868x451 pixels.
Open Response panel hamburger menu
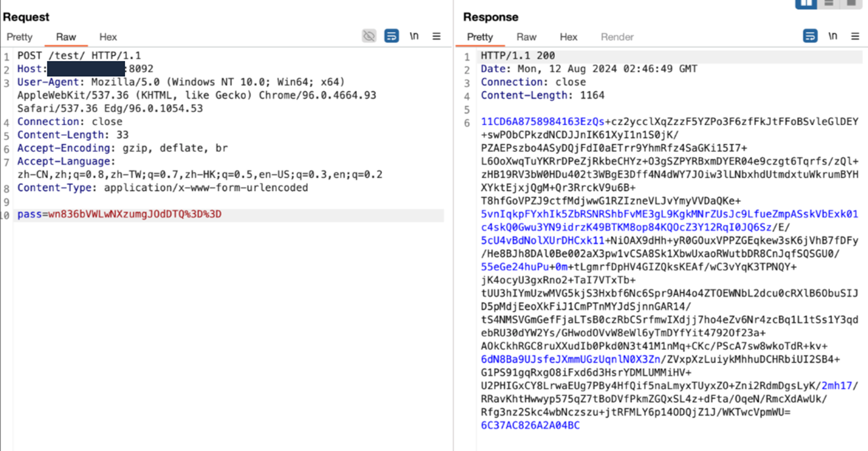tap(855, 36)
